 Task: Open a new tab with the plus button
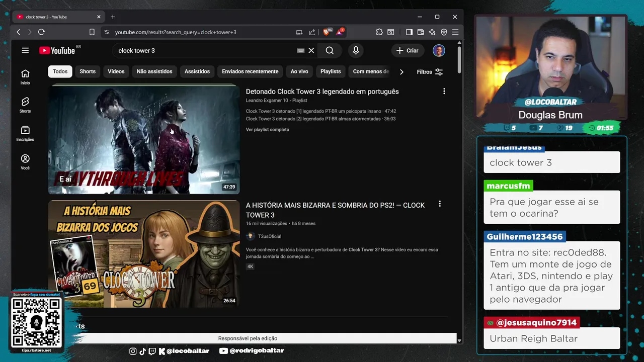[113, 17]
